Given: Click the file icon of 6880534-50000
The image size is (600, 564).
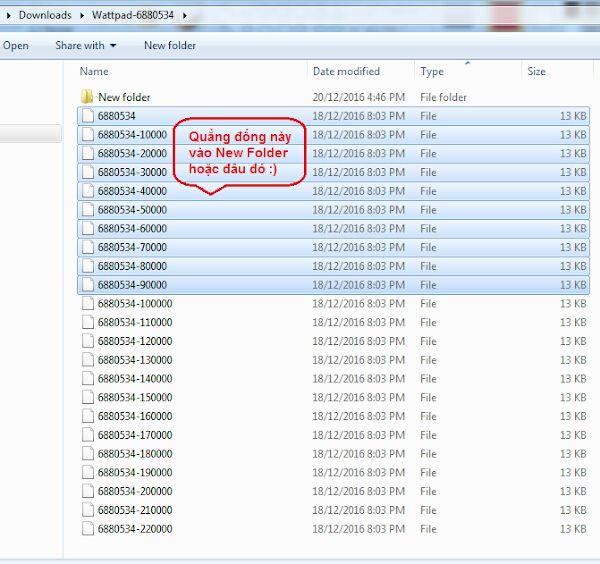Looking at the screenshot, I should [88, 210].
